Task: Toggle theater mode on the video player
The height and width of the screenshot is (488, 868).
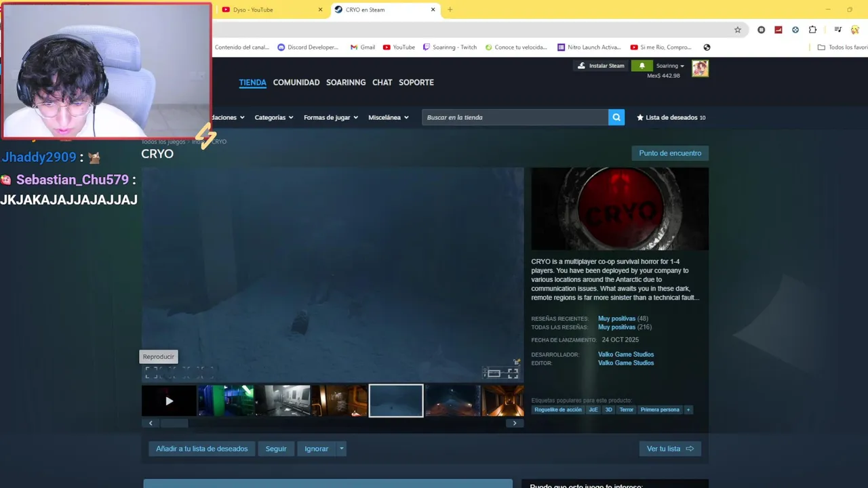Action: tap(494, 373)
